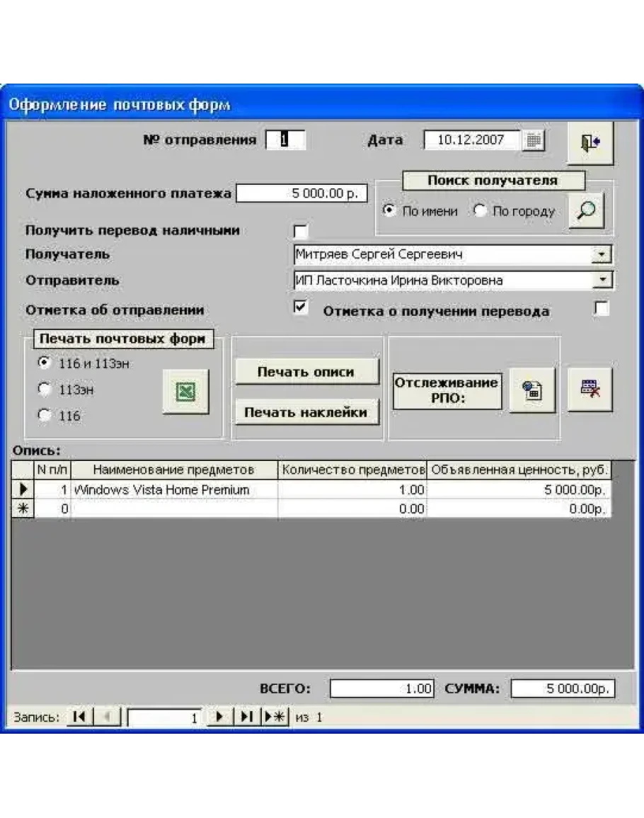Check 'Отметка о получении перевода' box
Viewport: 644px width, 818px height.
click(x=601, y=309)
